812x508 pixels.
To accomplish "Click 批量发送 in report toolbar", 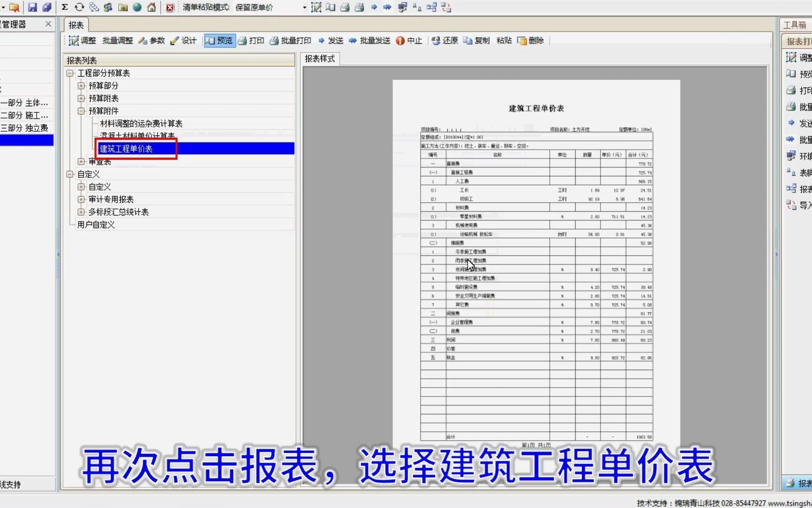I will [x=369, y=40].
